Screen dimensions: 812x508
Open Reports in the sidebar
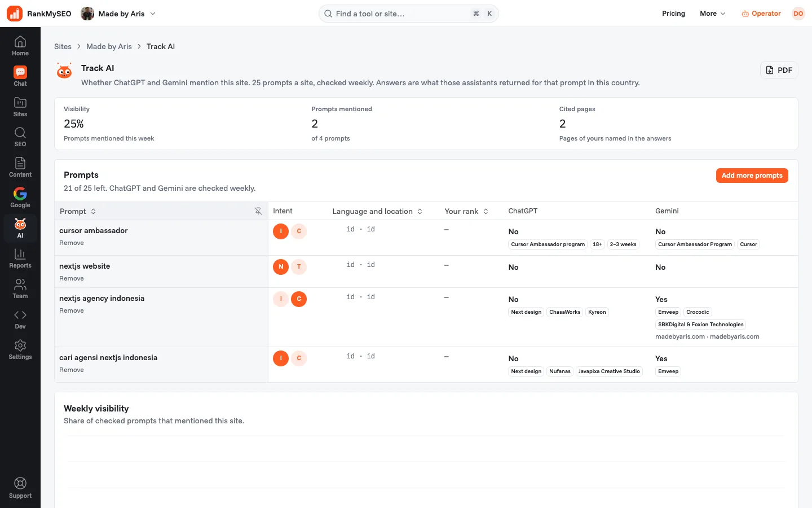(x=20, y=258)
